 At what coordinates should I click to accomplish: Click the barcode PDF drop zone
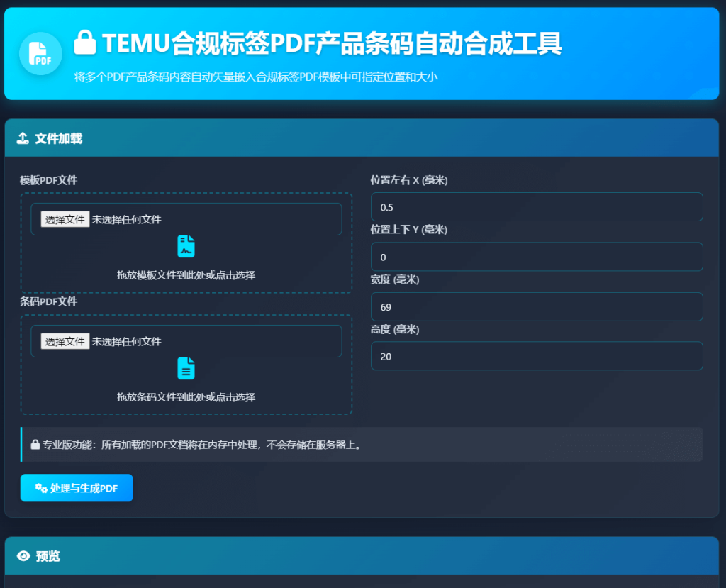coord(186,397)
